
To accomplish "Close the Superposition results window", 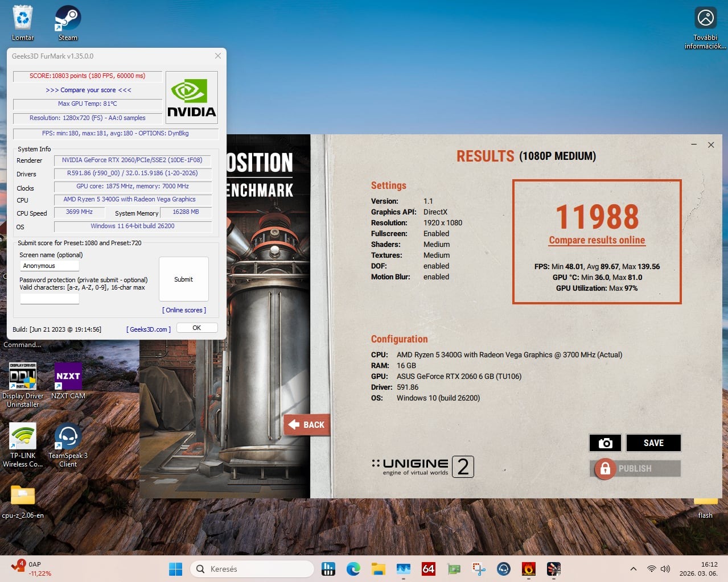I will [711, 145].
